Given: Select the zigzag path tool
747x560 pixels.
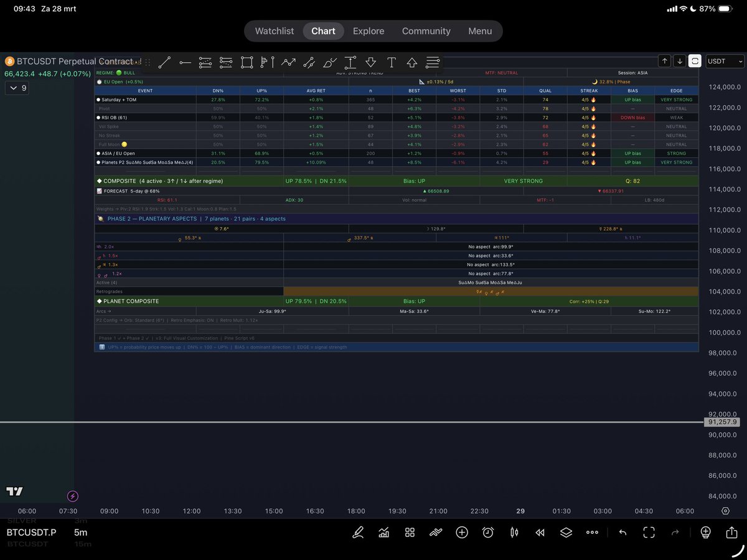Looking at the screenshot, I should pyautogui.click(x=288, y=62).
